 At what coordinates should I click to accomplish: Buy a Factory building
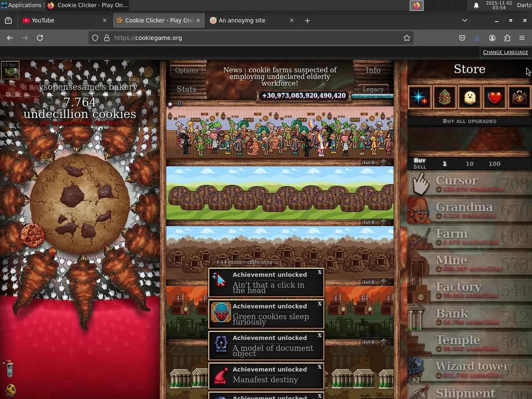pyautogui.click(x=470, y=290)
